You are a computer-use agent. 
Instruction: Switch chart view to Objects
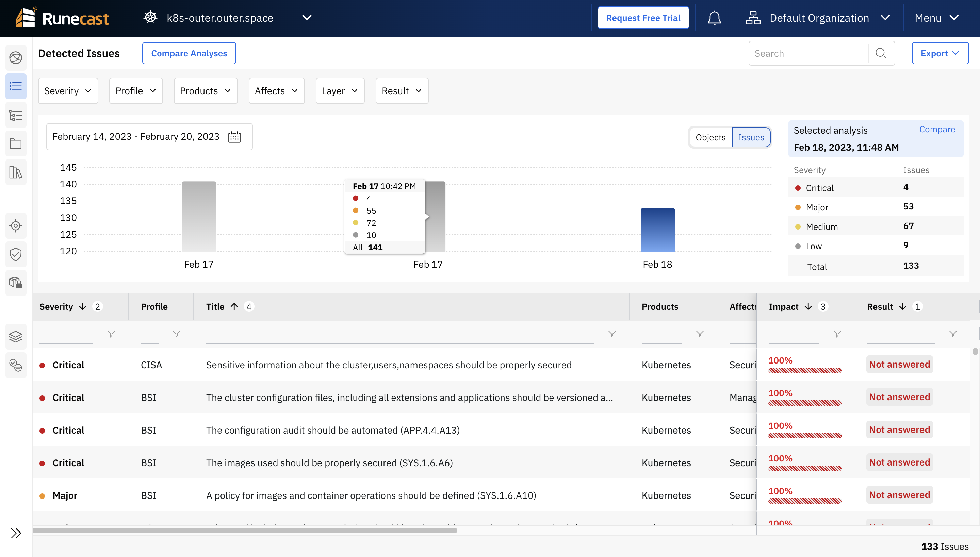point(710,137)
